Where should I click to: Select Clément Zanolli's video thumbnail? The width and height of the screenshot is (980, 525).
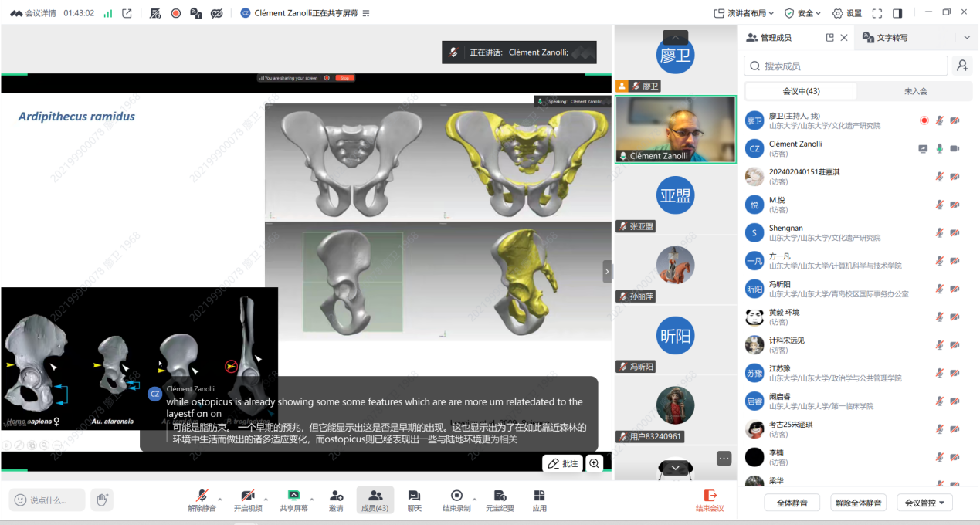click(x=676, y=129)
